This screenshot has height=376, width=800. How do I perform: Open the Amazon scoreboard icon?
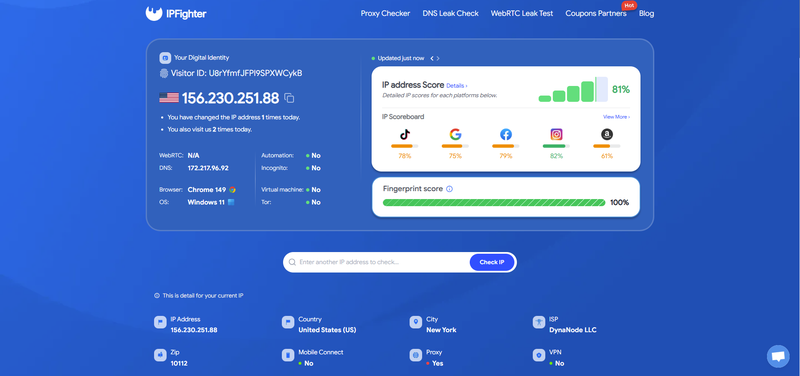tap(607, 135)
